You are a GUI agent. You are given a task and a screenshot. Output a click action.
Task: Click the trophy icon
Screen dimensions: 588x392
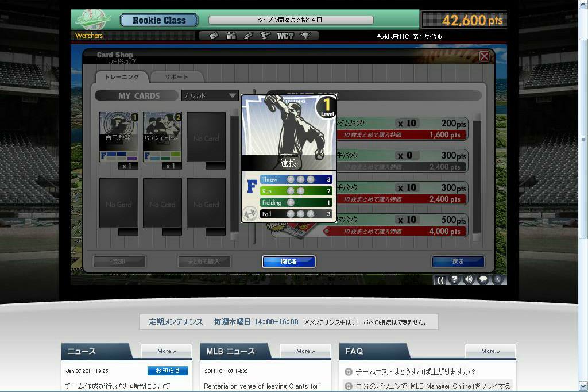tap(305, 36)
